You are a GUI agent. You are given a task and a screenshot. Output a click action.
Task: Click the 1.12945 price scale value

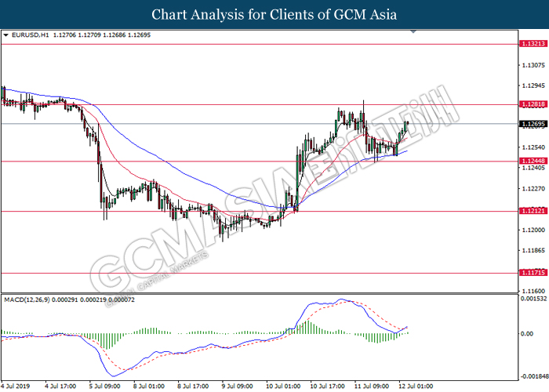coord(533,85)
